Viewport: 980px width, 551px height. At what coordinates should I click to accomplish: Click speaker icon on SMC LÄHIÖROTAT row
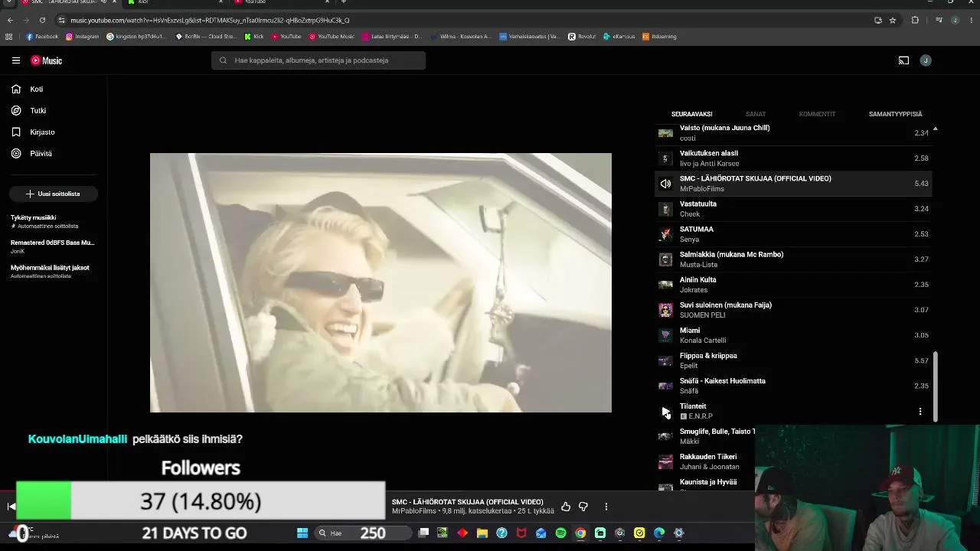click(665, 184)
